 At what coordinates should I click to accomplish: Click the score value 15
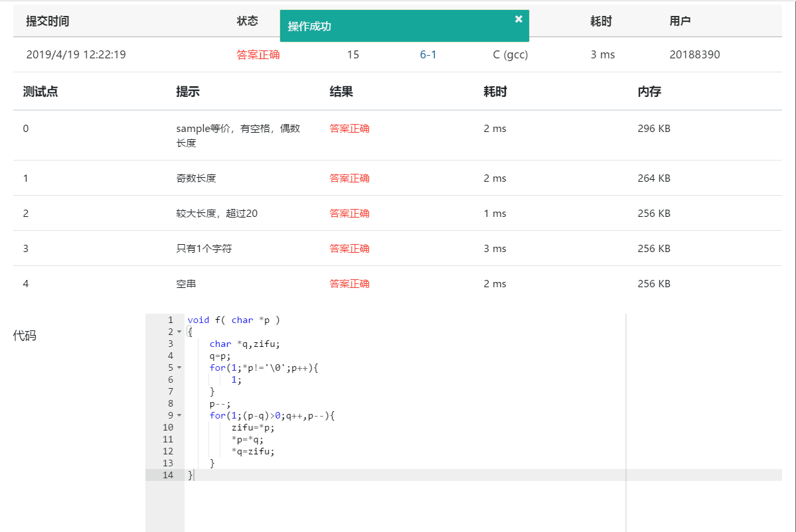(x=353, y=55)
